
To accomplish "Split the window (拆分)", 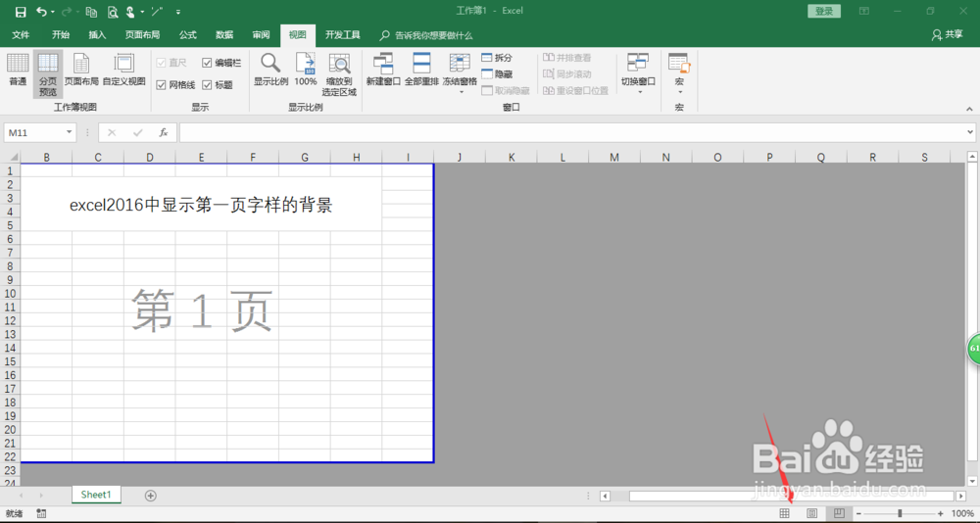I will pyautogui.click(x=497, y=58).
